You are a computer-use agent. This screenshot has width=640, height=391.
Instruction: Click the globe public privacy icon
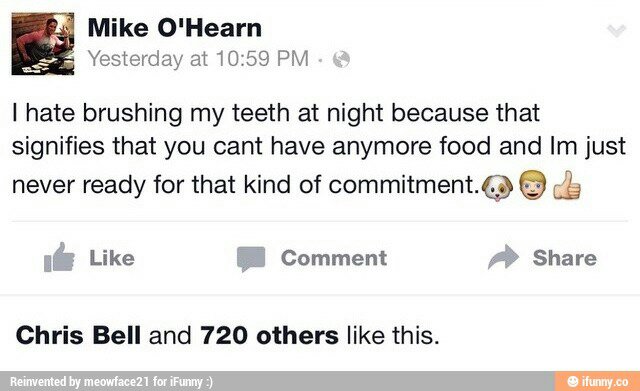pyautogui.click(x=341, y=59)
